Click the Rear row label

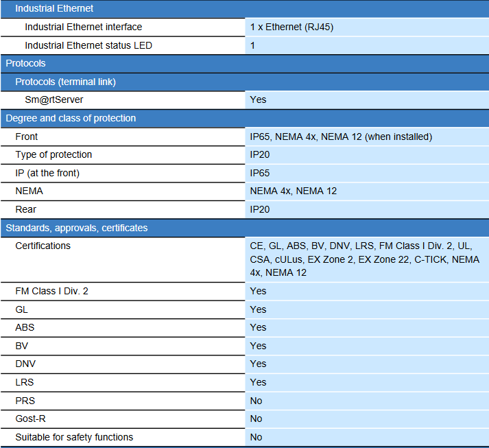coord(26,209)
